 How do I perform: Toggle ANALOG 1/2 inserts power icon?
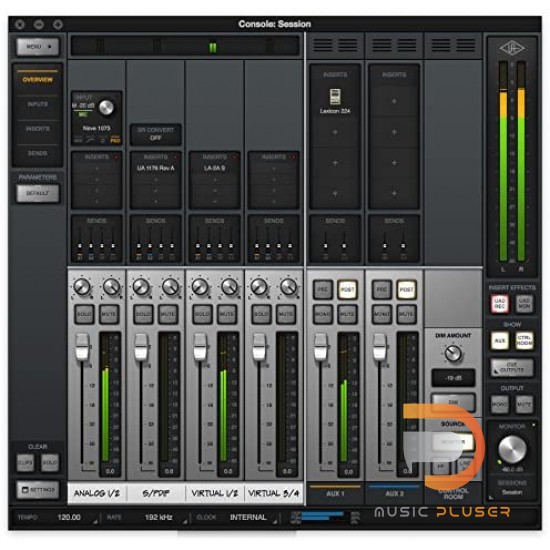click(x=116, y=157)
